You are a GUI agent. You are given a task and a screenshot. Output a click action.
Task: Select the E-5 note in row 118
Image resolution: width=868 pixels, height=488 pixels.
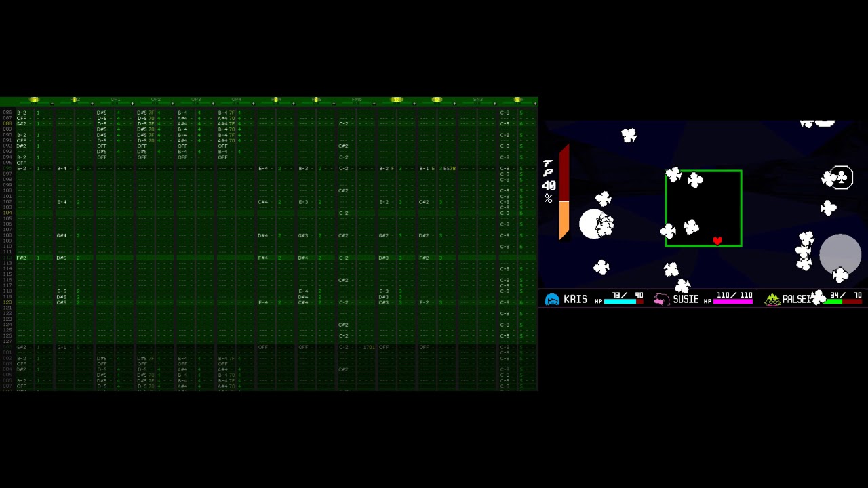pyautogui.click(x=62, y=291)
